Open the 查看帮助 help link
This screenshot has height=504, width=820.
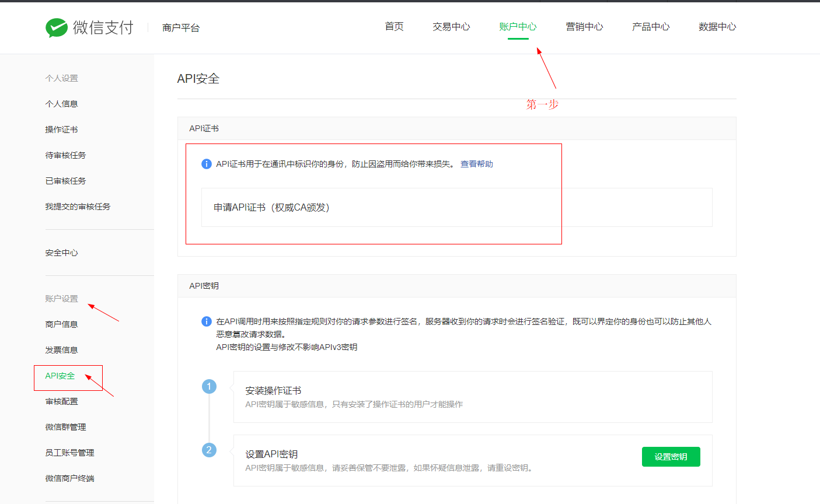pyautogui.click(x=477, y=164)
